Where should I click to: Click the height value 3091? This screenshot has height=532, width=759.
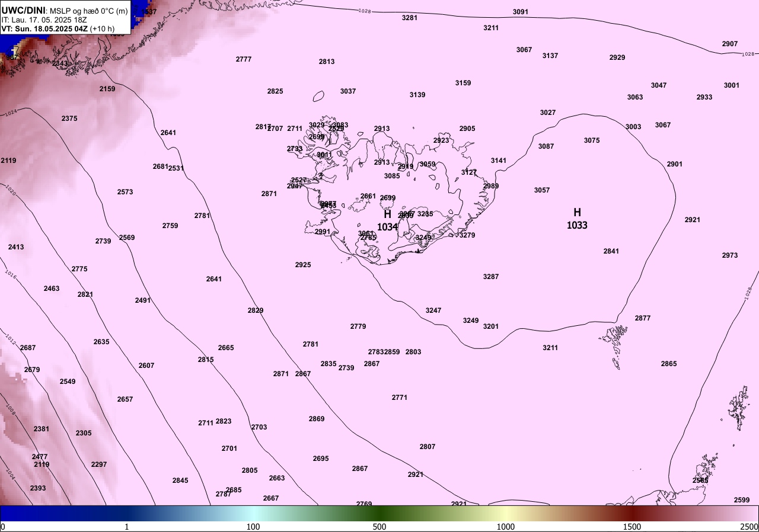point(521,12)
